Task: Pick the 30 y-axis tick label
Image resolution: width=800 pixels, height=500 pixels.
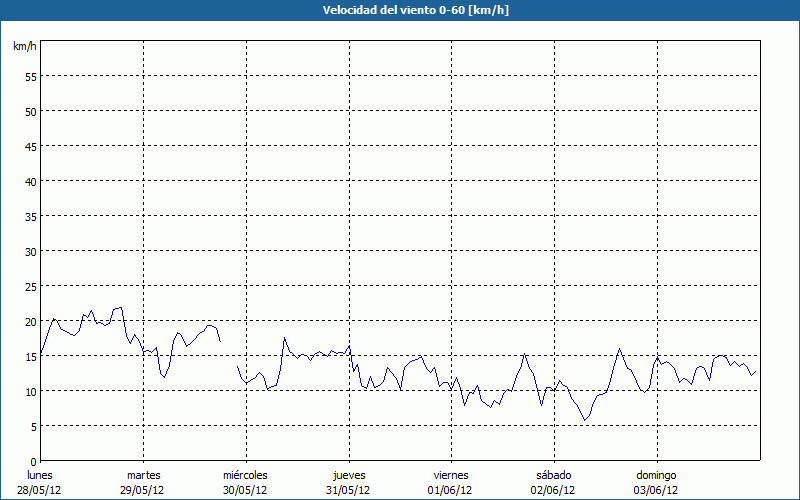Action: pos(30,251)
